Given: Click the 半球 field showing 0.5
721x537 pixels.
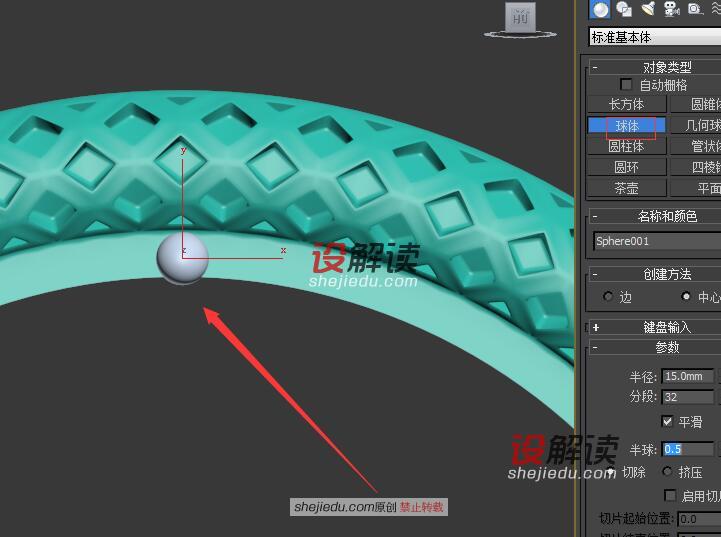Looking at the screenshot, I should click(687, 449).
